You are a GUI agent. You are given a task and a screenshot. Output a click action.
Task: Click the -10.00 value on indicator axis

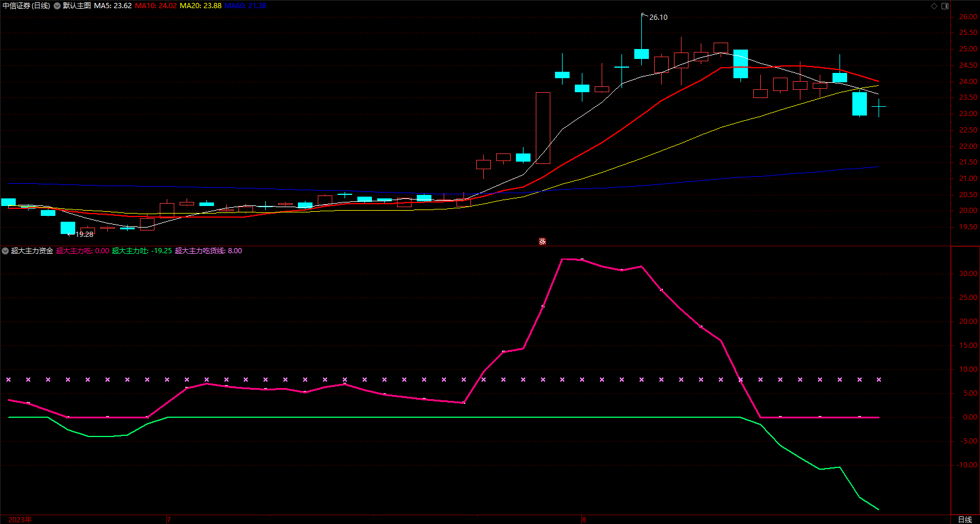coord(967,465)
